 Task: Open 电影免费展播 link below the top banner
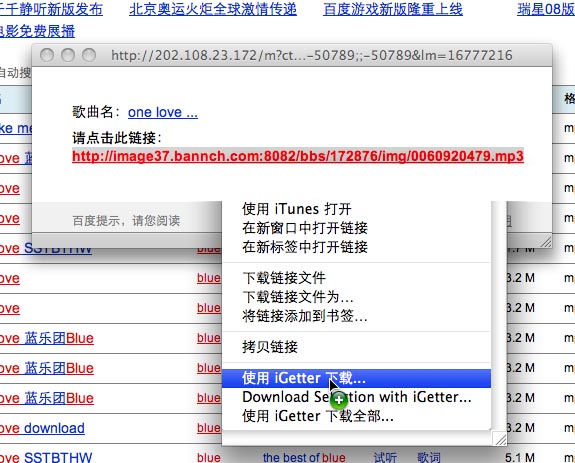(37, 31)
